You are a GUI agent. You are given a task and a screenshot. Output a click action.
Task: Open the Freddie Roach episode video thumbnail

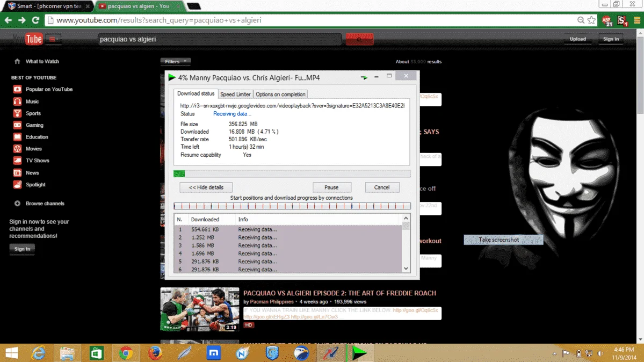point(200,309)
